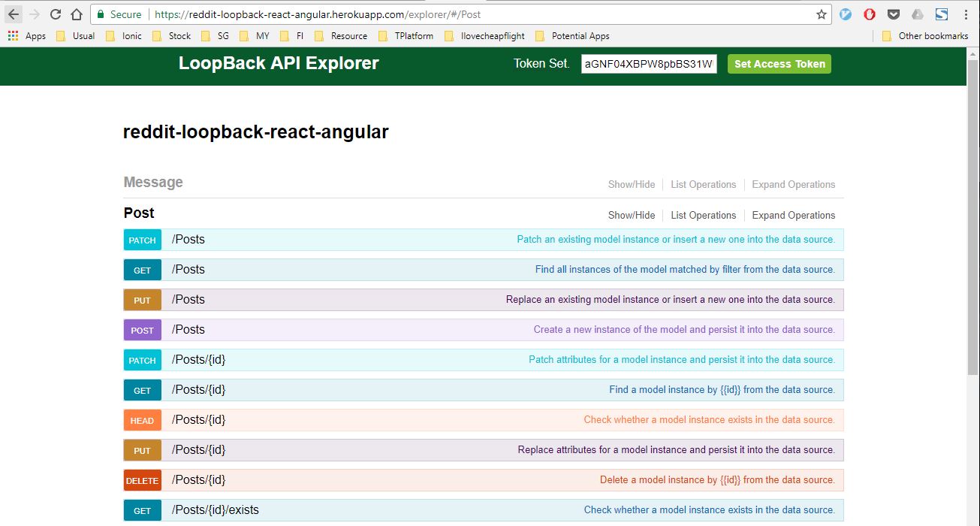Open the Other bookmarks folder
The image size is (980, 526).
pyautogui.click(x=925, y=35)
